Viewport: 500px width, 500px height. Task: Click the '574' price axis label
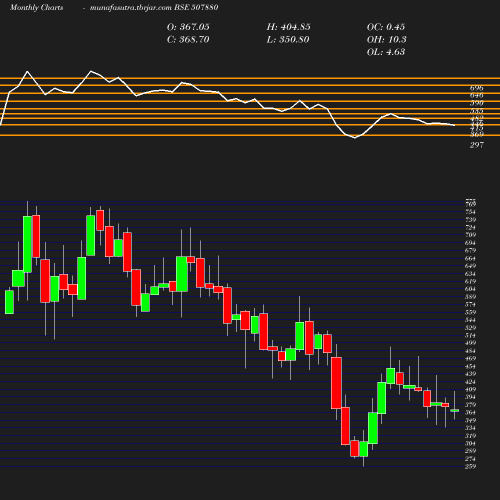pyautogui.click(x=470, y=304)
